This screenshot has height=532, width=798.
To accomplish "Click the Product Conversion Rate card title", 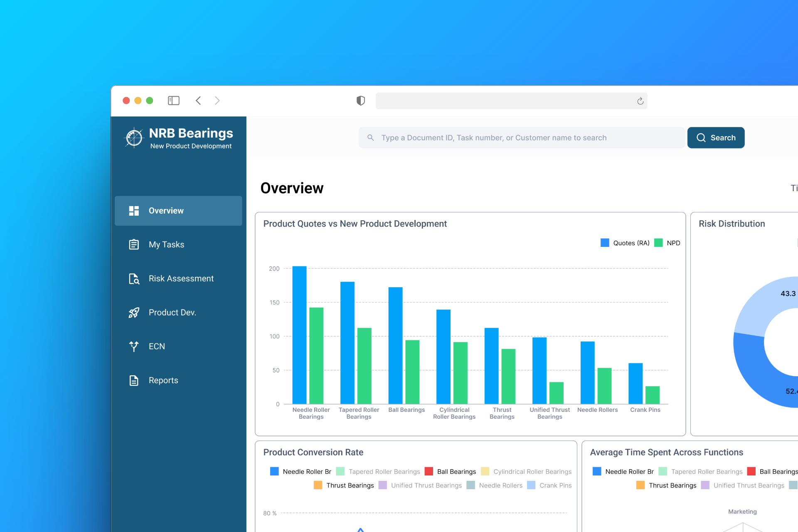I will click(313, 452).
